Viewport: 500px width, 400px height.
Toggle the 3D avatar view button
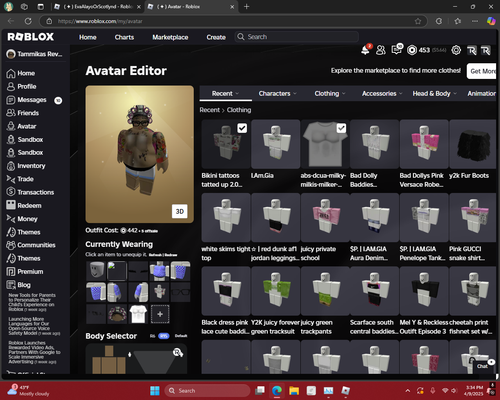(x=180, y=211)
